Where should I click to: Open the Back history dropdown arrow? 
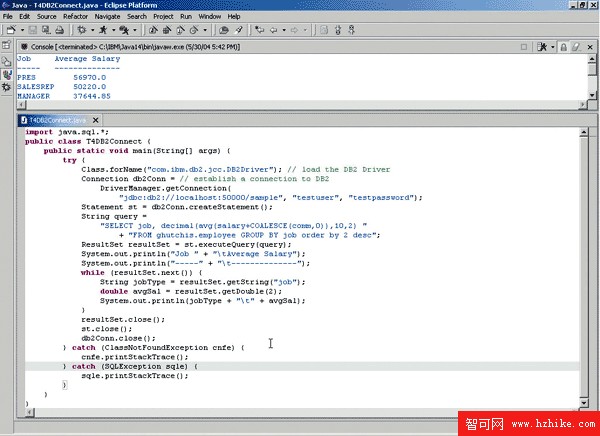[284, 30]
